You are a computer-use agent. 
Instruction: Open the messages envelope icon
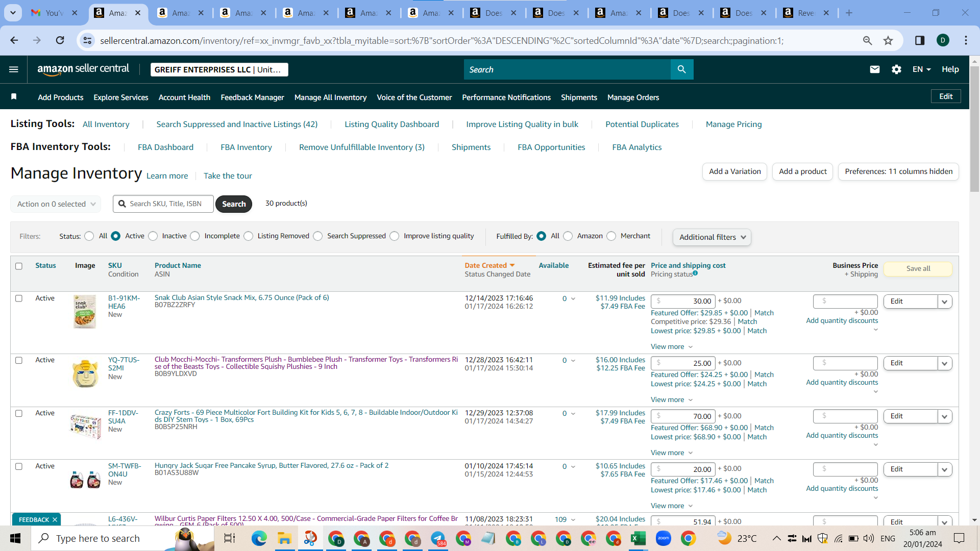coord(874,69)
